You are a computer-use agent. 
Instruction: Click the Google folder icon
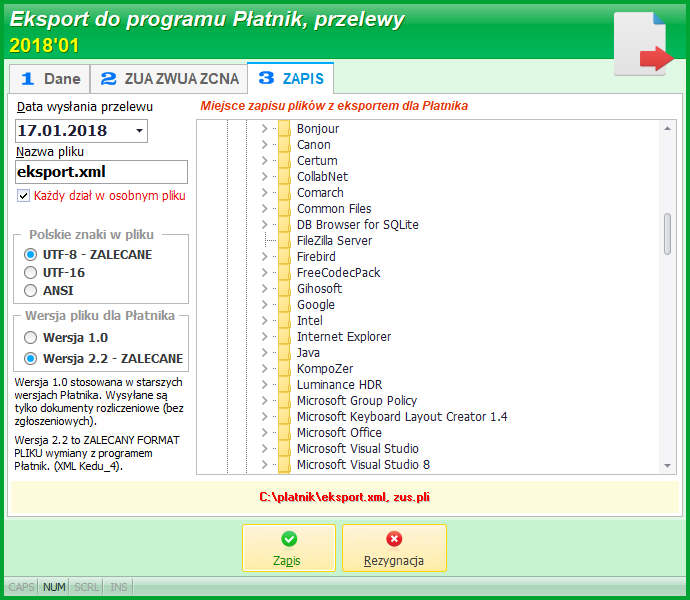click(284, 305)
